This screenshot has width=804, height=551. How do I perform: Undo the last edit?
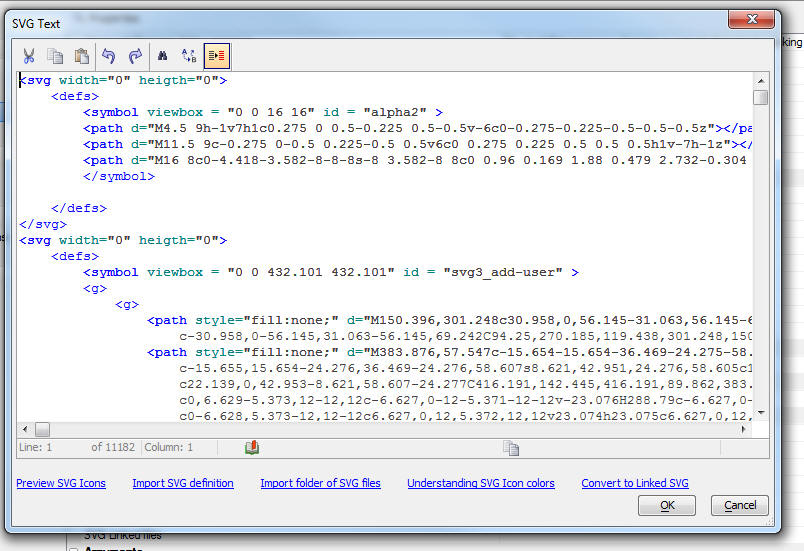108,56
